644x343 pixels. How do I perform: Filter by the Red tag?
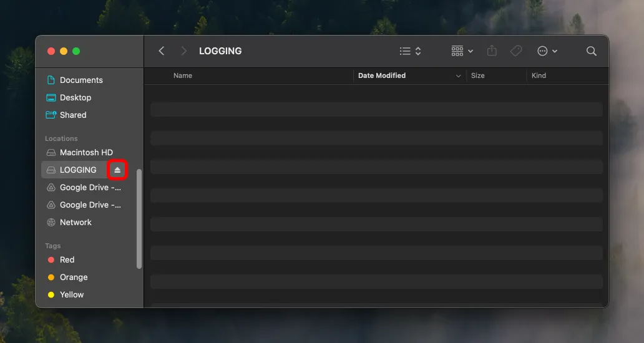pos(67,259)
